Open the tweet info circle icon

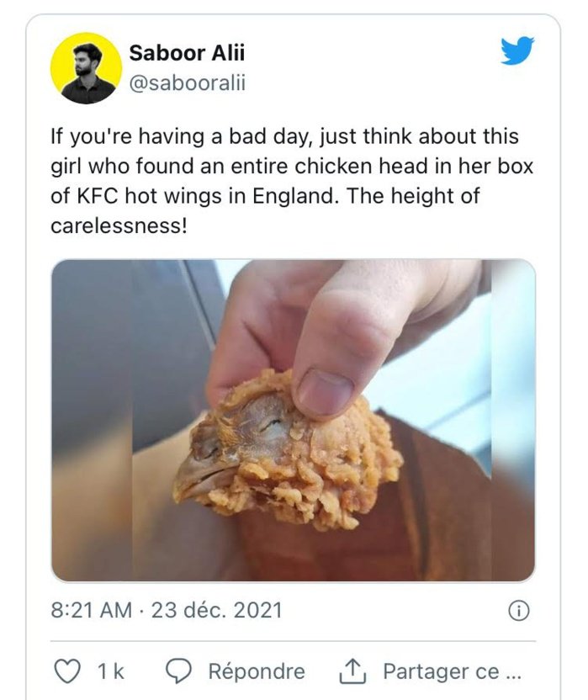(x=519, y=611)
